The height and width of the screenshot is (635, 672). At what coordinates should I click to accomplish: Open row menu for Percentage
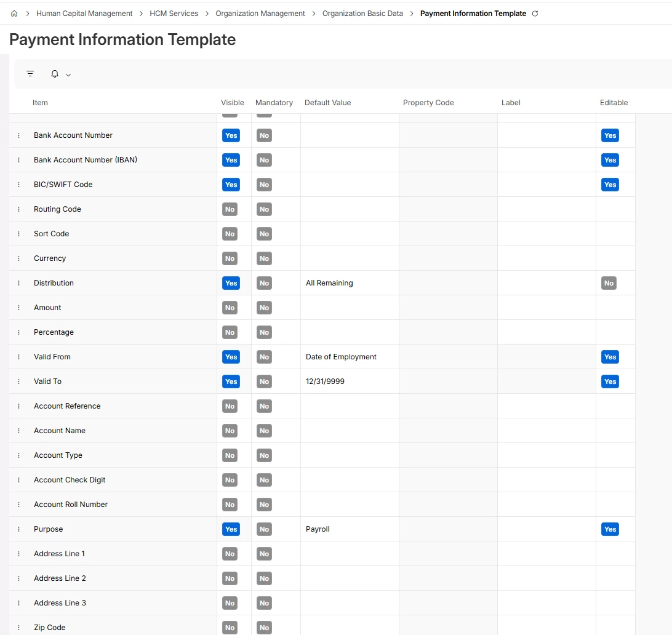[19, 332]
